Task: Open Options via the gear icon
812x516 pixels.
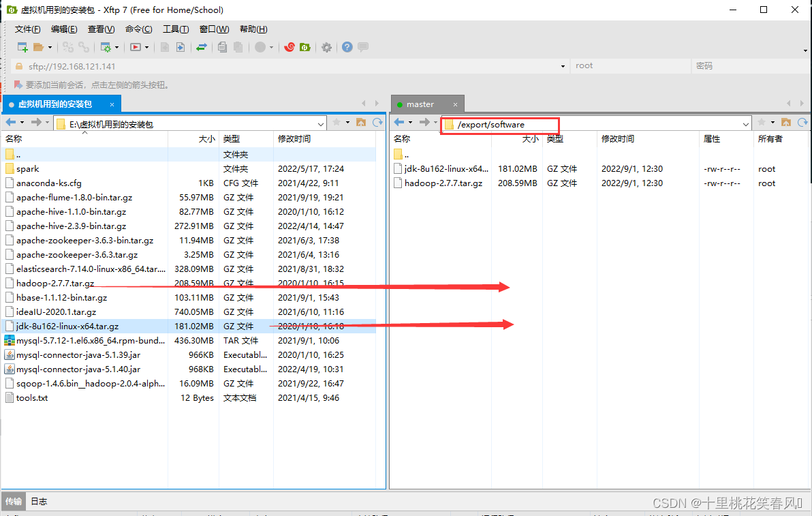Action: (326, 47)
